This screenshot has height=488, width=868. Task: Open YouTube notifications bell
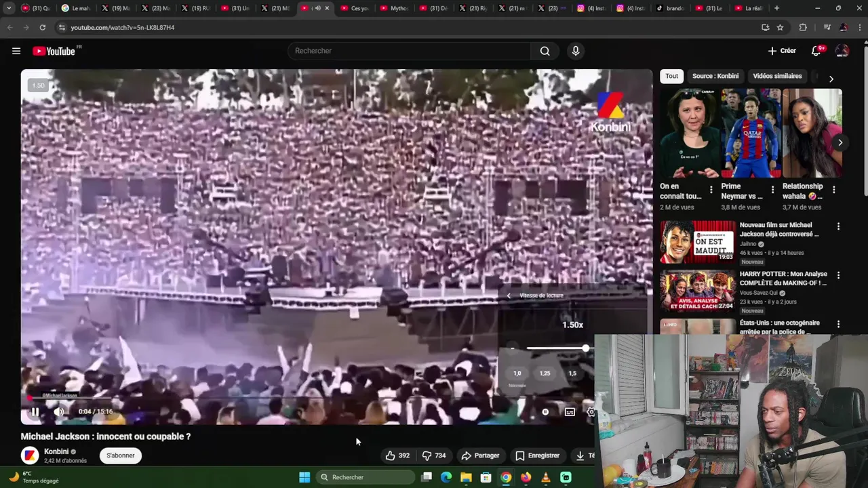click(x=816, y=51)
